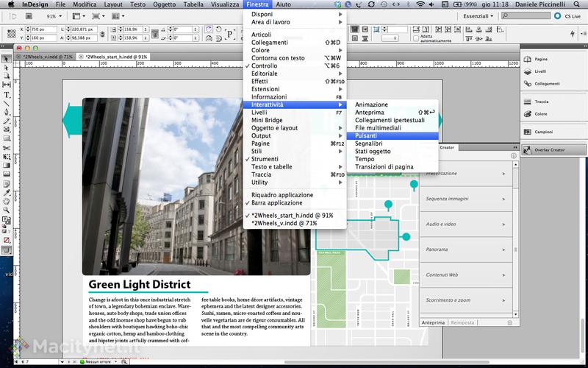Pick the black arrow Selection tool
Viewport: 588px width, 368px height.
(x=7, y=59)
